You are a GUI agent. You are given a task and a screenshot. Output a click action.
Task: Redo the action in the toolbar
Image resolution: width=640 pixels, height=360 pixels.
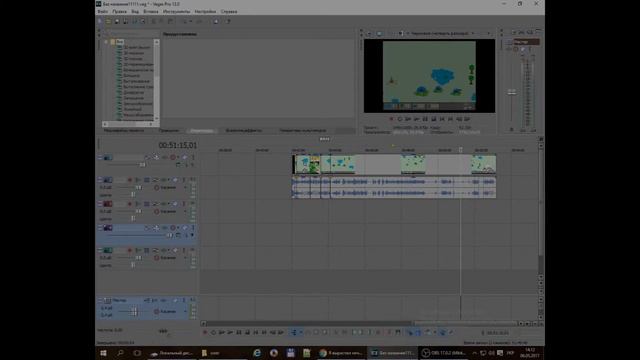click(x=199, y=21)
